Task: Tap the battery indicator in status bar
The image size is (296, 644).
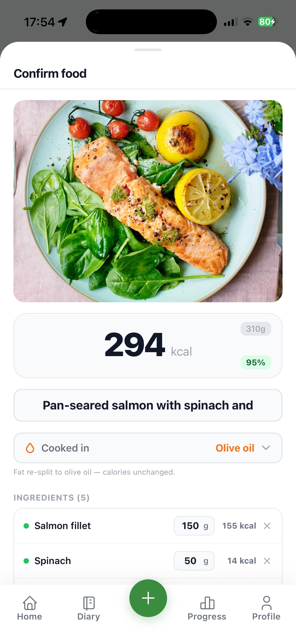Action: (x=267, y=22)
